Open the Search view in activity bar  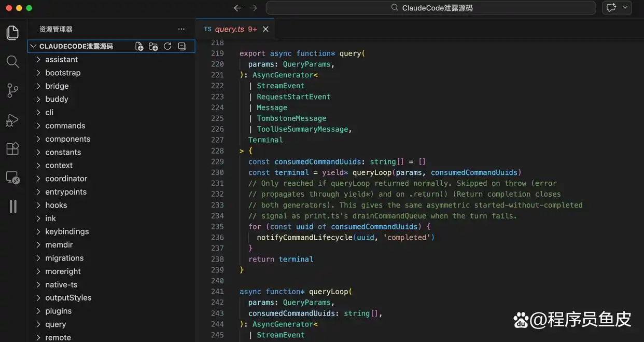point(13,62)
